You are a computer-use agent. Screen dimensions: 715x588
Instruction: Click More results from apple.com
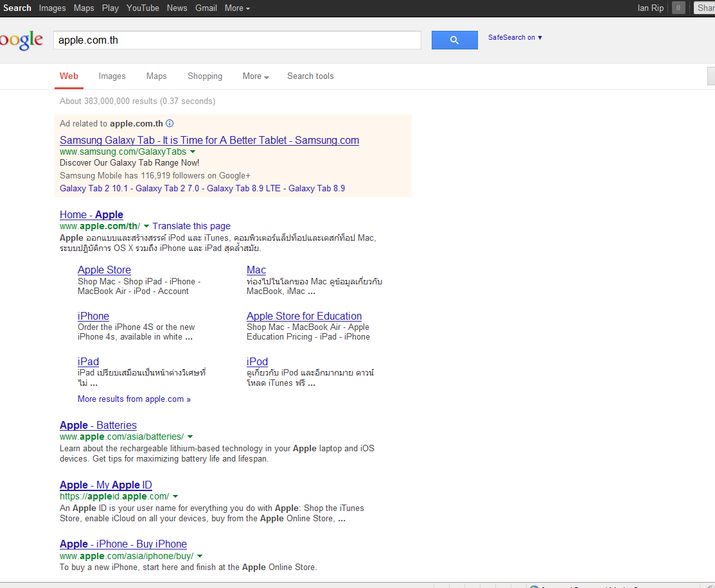coord(134,399)
